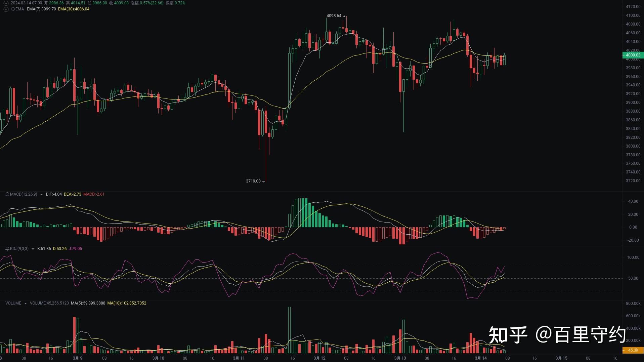Click the 2024-03-14 07:00 timestamp
The width and height of the screenshot is (644, 362).
(x=26, y=3)
